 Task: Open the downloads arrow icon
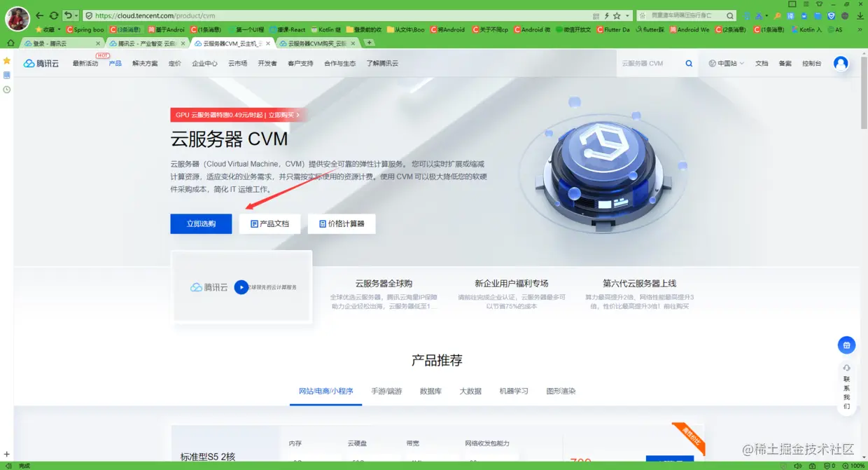click(x=860, y=15)
